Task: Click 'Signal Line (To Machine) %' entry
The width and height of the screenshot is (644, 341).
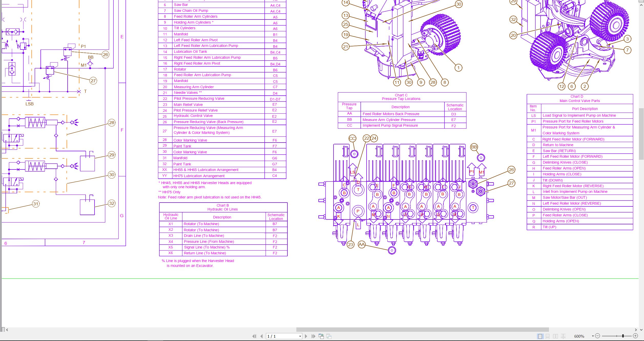Action: pos(206,247)
